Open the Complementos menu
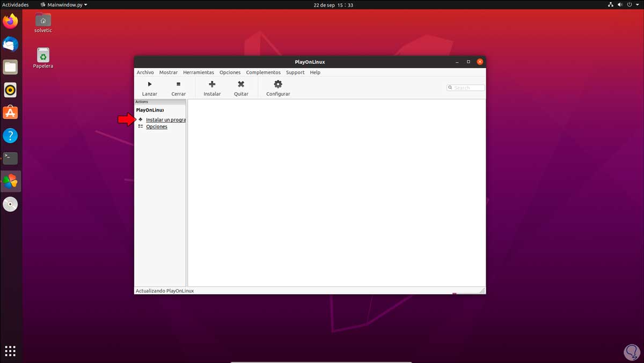This screenshot has height=363, width=644. pos(264,72)
